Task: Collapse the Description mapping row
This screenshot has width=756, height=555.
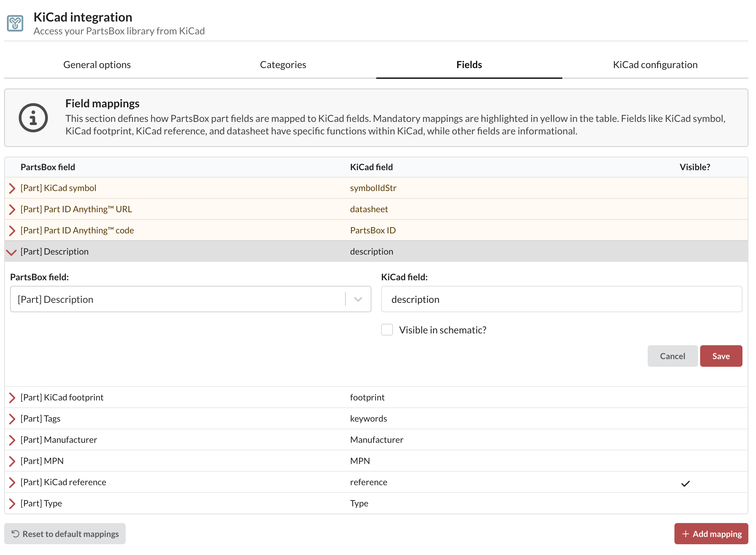Action: pos(11,252)
